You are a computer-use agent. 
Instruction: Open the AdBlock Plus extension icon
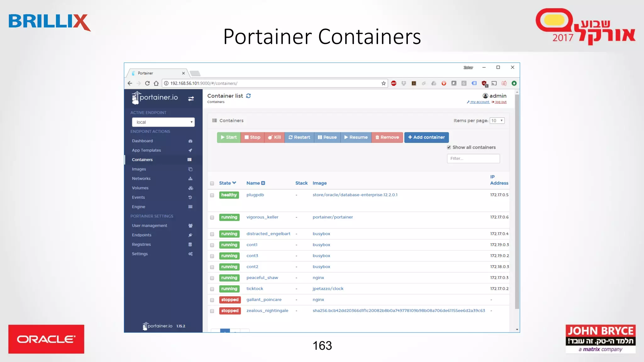tap(394, 83)
